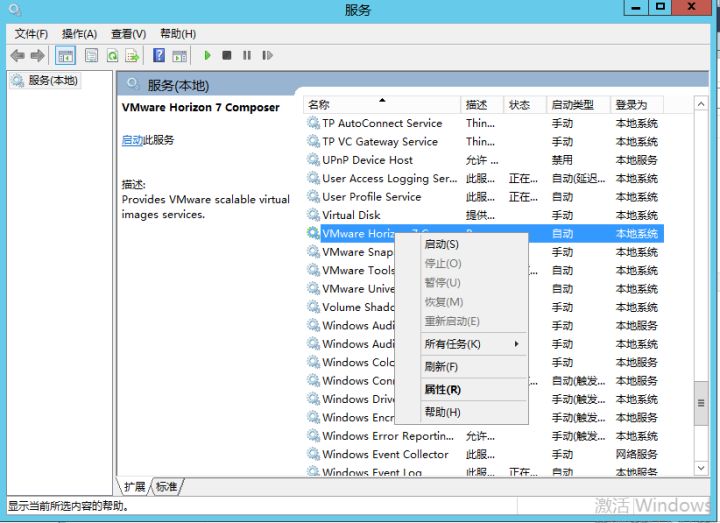The image size is (720, 523).
Task: Open the 查看(V) menu
Action: 128,34
